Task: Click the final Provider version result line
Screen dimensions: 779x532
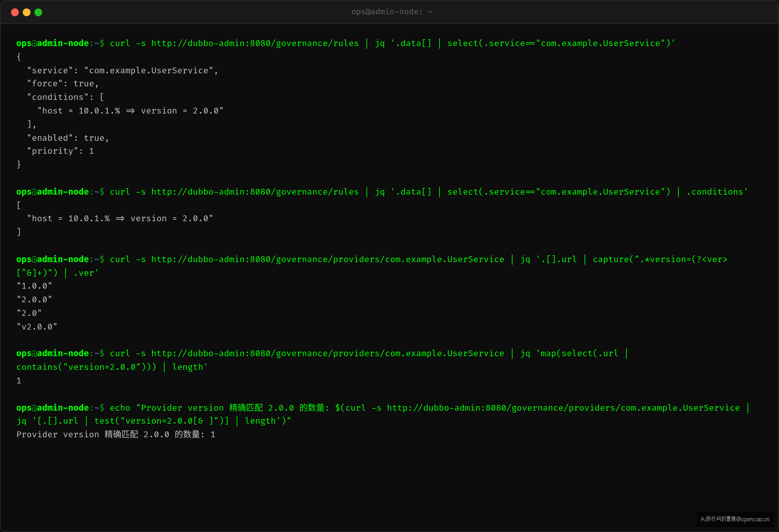Action: (x=116, y=434)
